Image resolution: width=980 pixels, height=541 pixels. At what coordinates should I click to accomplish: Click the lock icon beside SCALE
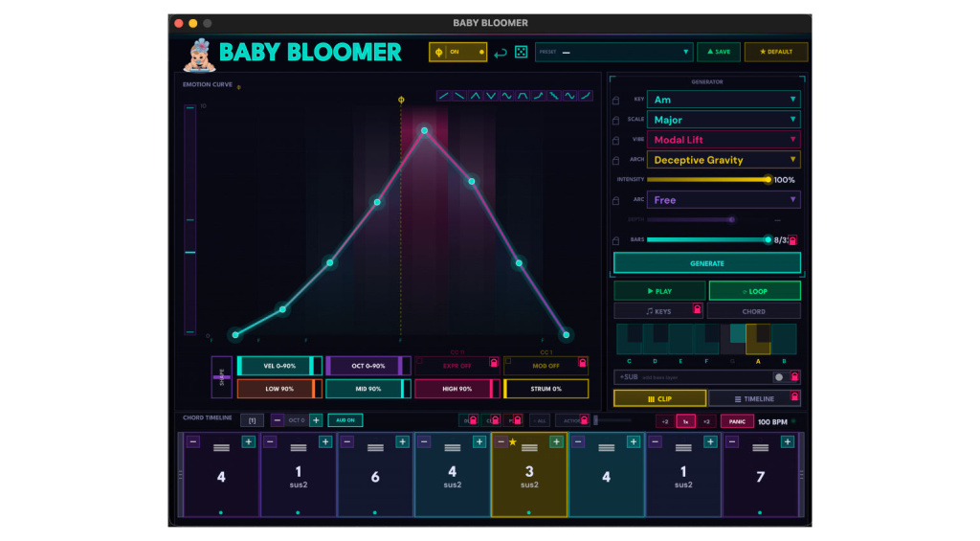click(x=615, y=120)
